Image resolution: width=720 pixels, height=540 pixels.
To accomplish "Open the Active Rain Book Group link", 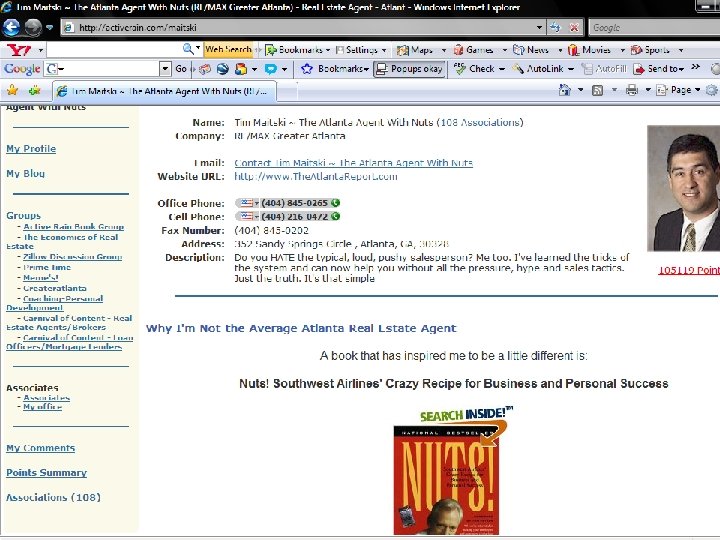I will 73,226.
